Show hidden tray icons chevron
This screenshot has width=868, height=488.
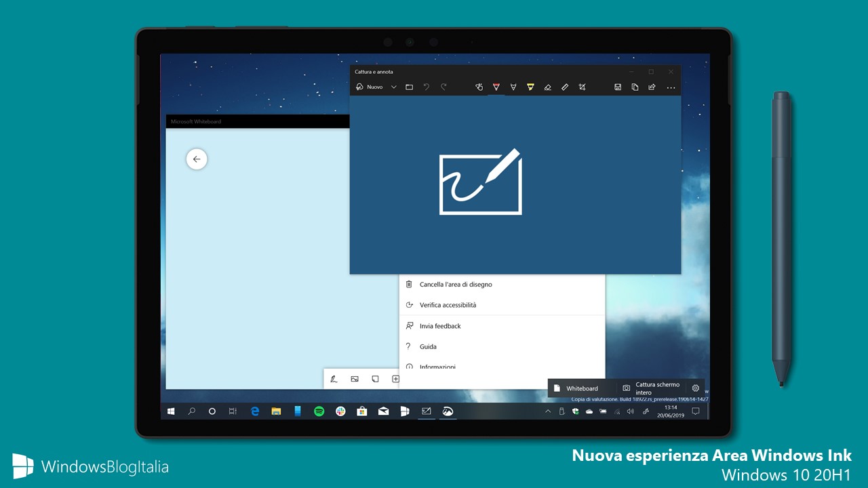click(x=548, y=411)
